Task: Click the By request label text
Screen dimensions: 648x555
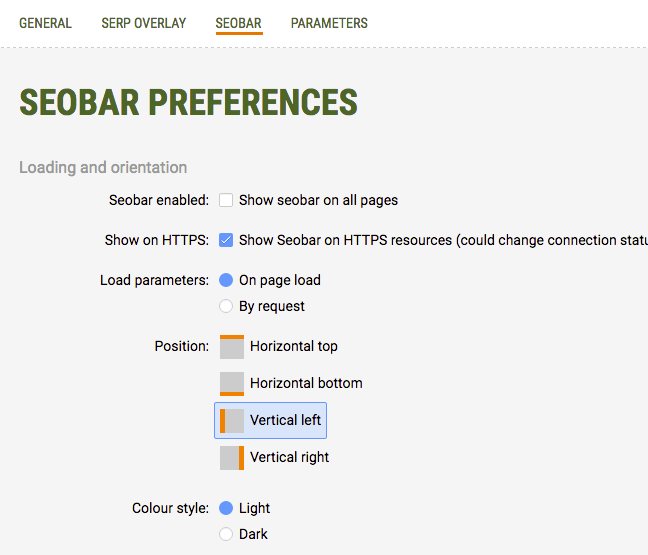Action: [x=272, y=306]
